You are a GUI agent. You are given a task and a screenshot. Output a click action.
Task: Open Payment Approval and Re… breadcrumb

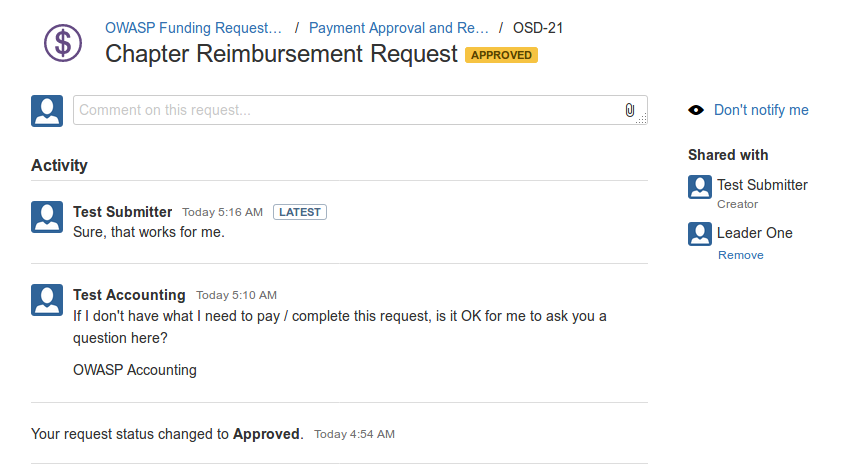[x=399, y=28]
